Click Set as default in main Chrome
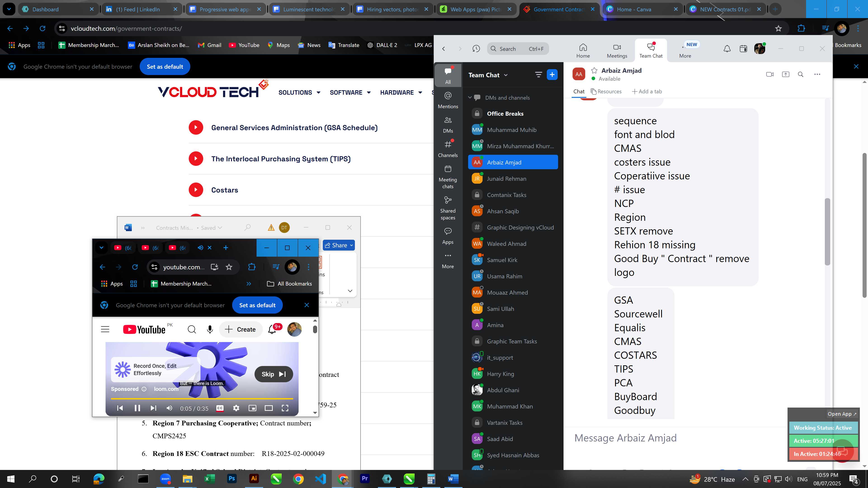Screen dimensions: 868x488 pyautogui.click(x=165, y=67)
